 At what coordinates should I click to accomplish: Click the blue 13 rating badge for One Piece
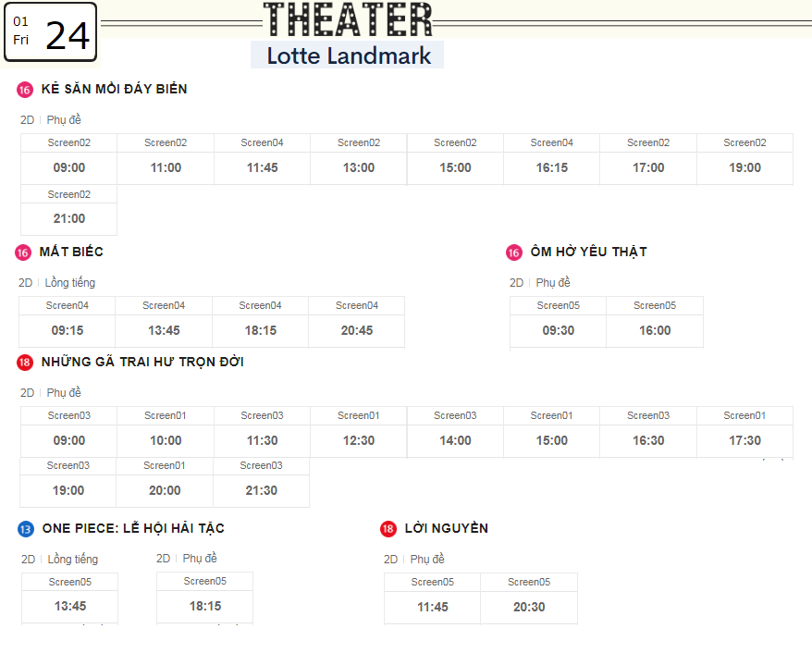(x=26, y=529)
